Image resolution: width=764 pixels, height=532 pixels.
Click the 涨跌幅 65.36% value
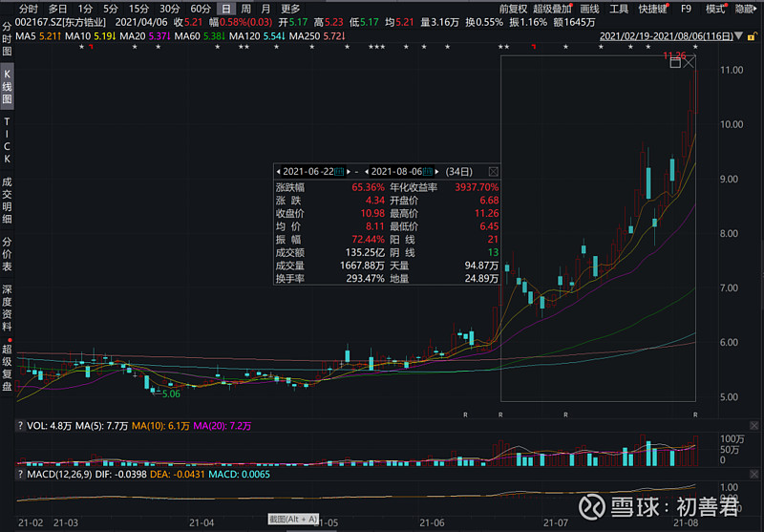tap(368, 187)
